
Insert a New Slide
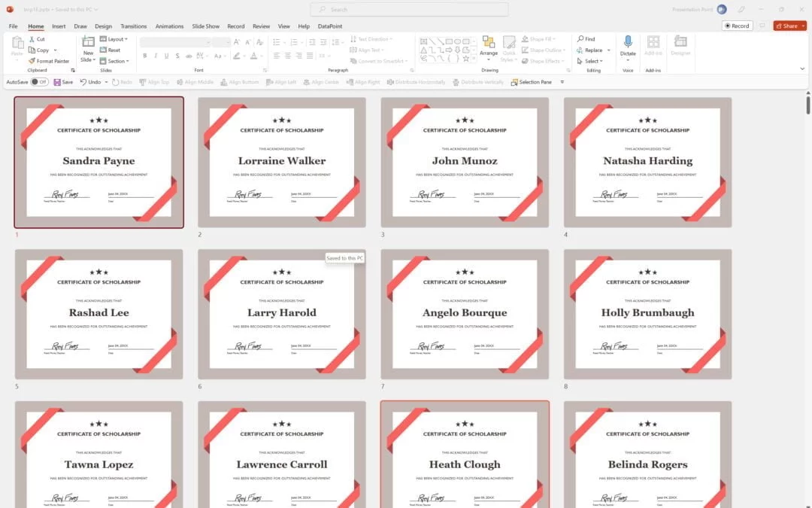coord(88,49)
